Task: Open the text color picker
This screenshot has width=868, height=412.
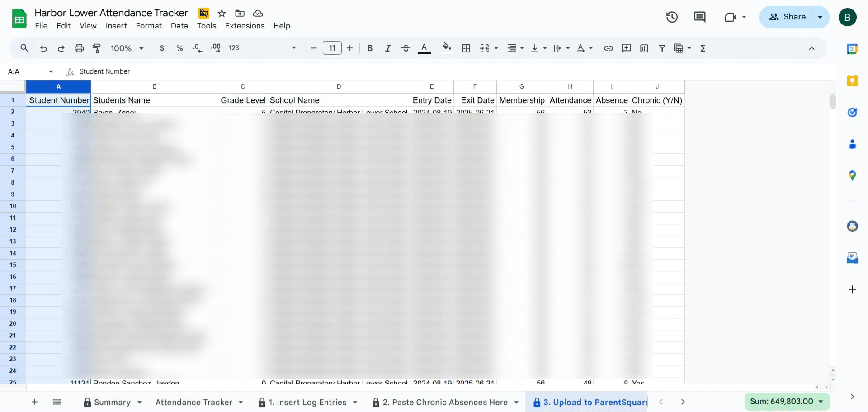Action: (424, 48)
